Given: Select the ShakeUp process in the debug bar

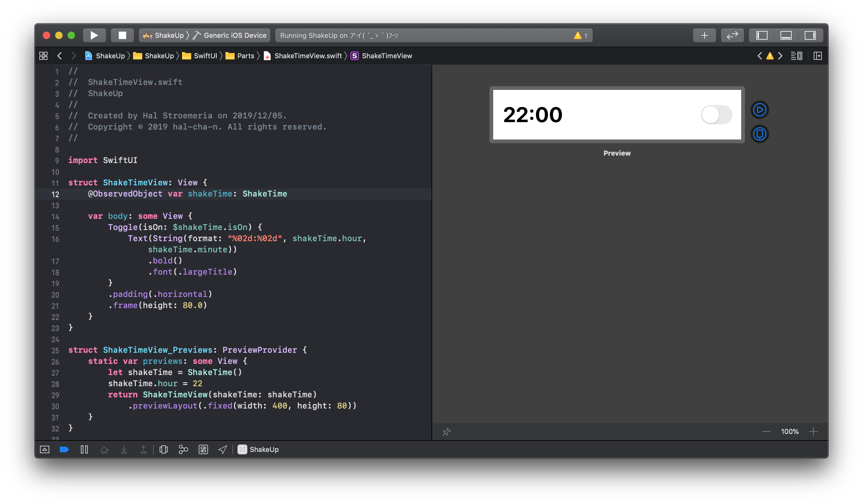Looking at the screenshot, I should tap(258, 449).
